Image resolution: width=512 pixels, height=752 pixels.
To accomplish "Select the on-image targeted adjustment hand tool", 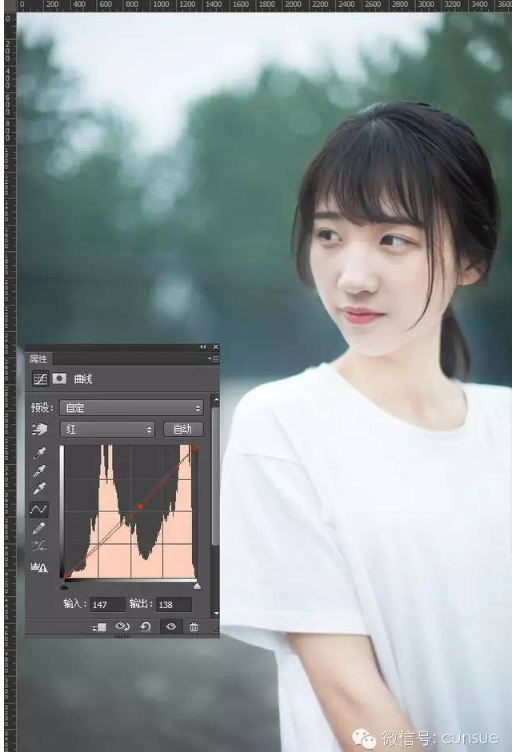I will coord(39,429).
